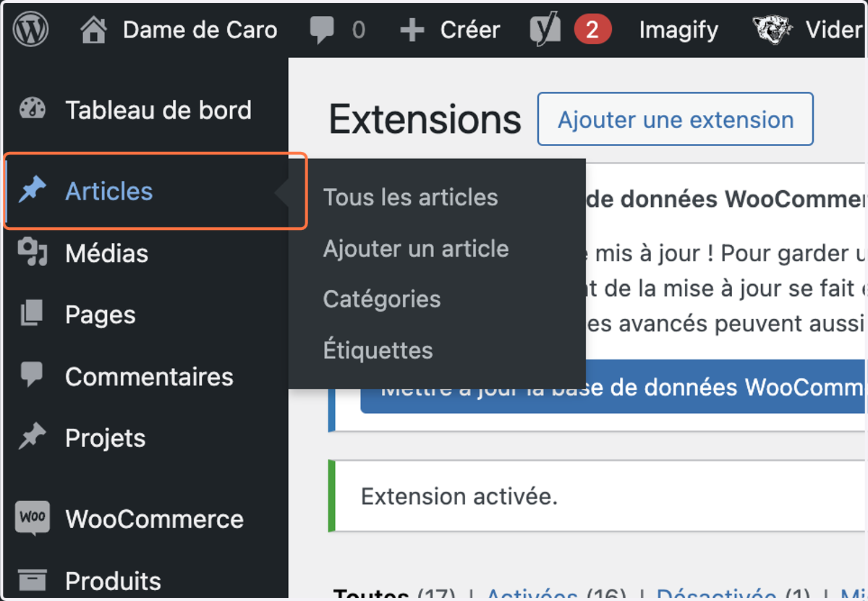Click the red 2 notifications badge
This screenshot has height=601, width=868.
[x=592, y=30]
